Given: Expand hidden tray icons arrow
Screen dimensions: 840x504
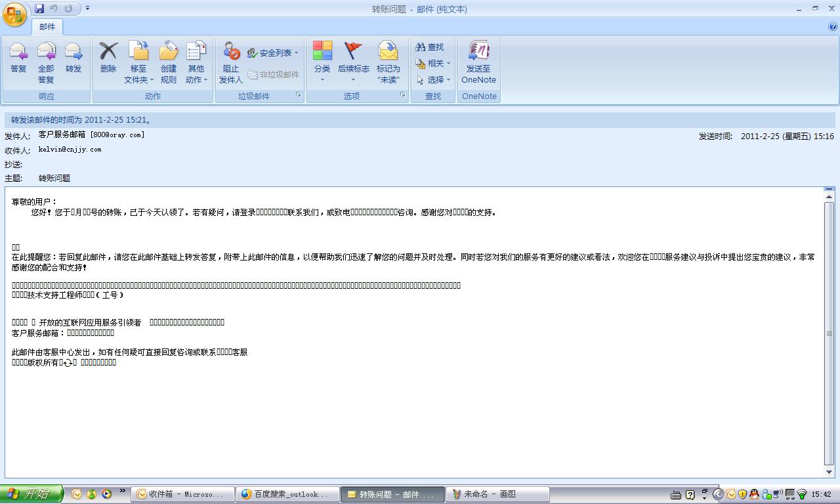Looking at the screenshot, I should [x=718, y=494].
